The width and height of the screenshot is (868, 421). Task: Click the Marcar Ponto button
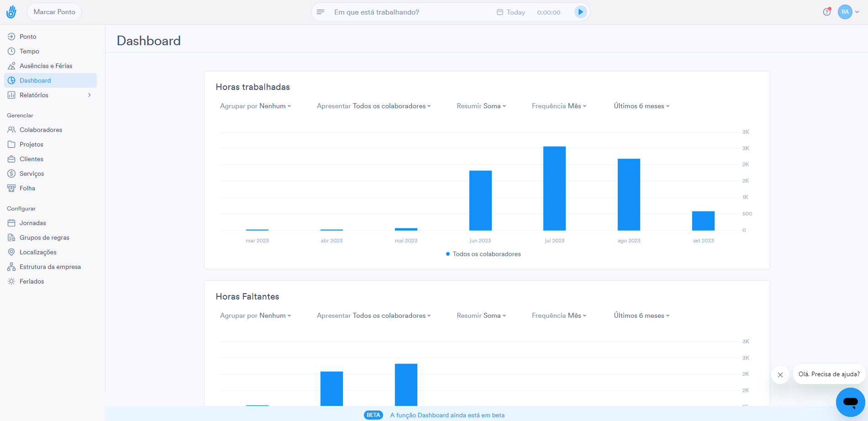click(54, 12)
